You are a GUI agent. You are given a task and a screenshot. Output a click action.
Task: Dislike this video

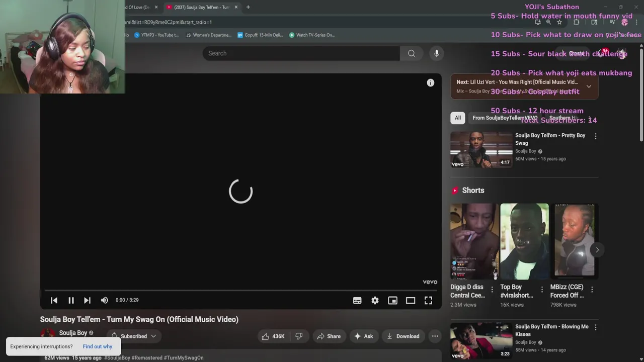299,336
